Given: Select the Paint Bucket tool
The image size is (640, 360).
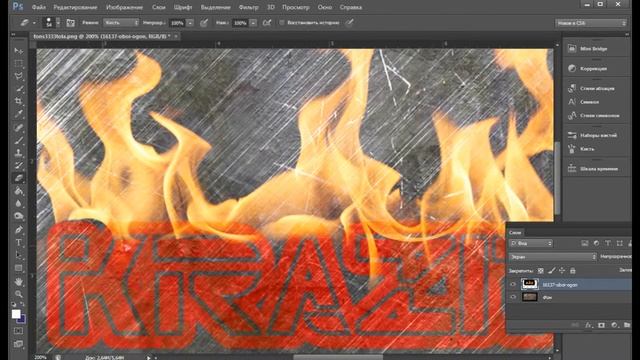Looking at the screenshot, I should (x=18, y=191).
